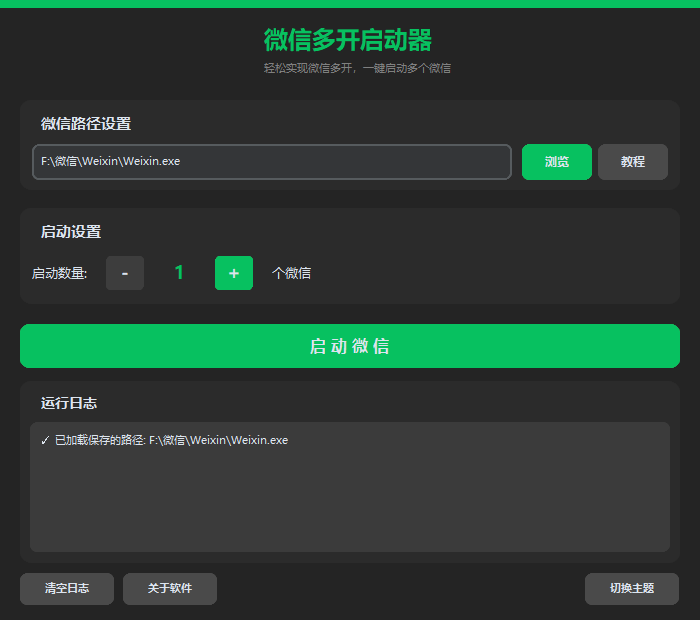Click the 浏览 browse button

(x=557, y=162)
